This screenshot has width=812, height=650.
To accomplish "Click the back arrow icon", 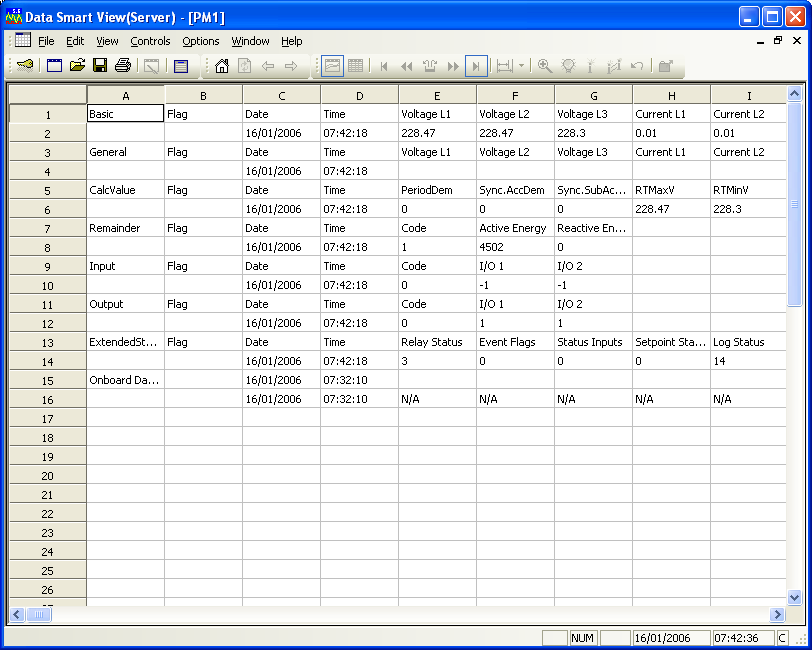I will (268, 66).
